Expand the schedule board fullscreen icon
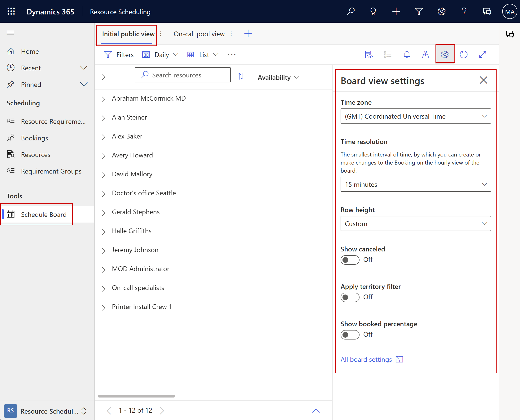 coord(483,54)
